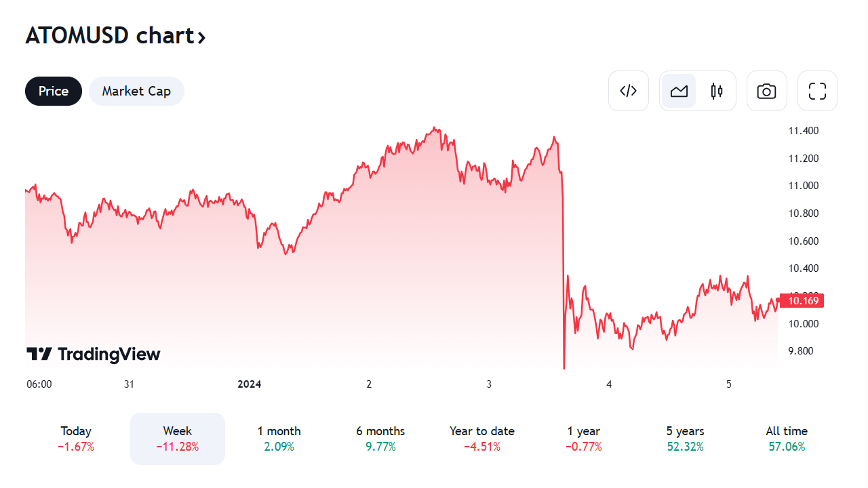This screenshot has width=868, height=488.
Task: Open the embed code icon button
Action: pos(629,91)
